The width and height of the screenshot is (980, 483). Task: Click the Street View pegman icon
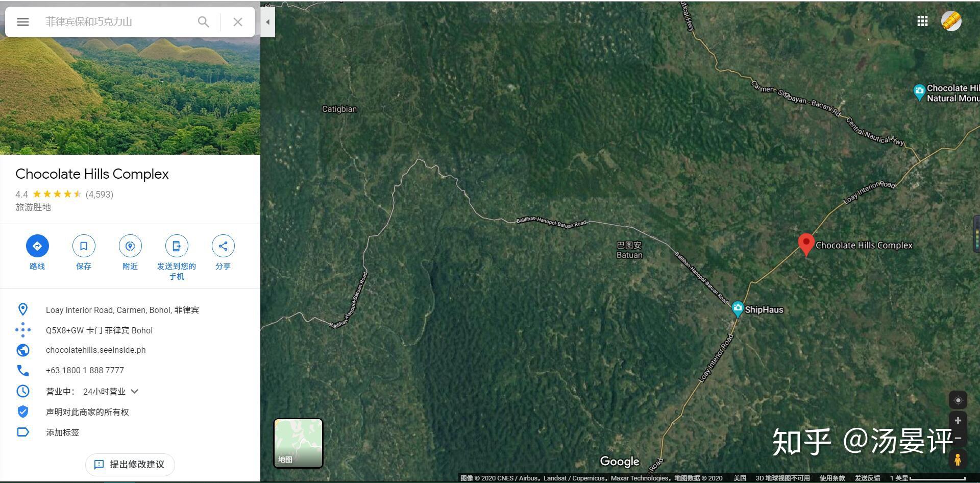[958, 460]
